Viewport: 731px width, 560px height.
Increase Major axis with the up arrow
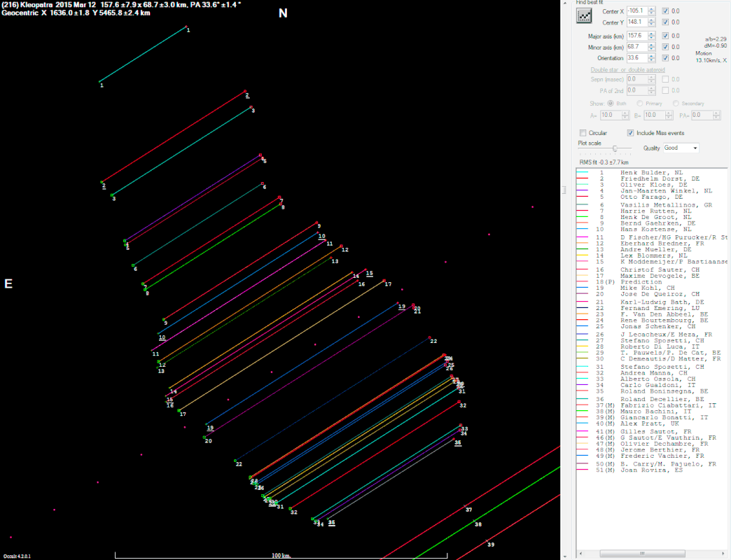click(652, 34)
